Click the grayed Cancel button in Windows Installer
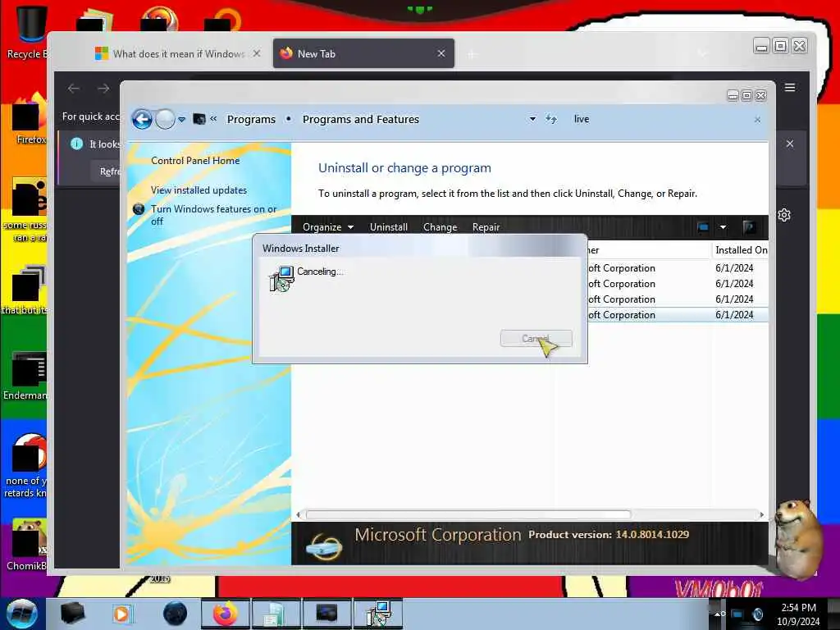Image resolution: width=840 pixels, height=630 pixels. 536,339
